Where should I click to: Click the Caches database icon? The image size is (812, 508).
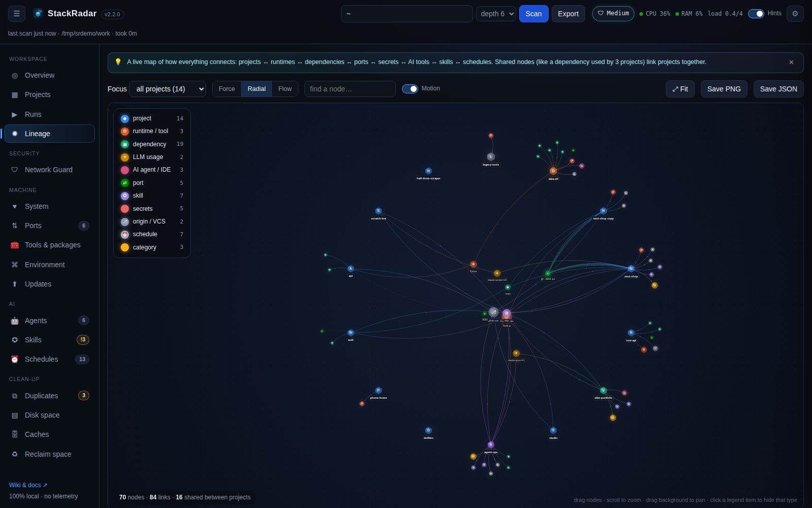pyautogui.click(x=15, y=434)
